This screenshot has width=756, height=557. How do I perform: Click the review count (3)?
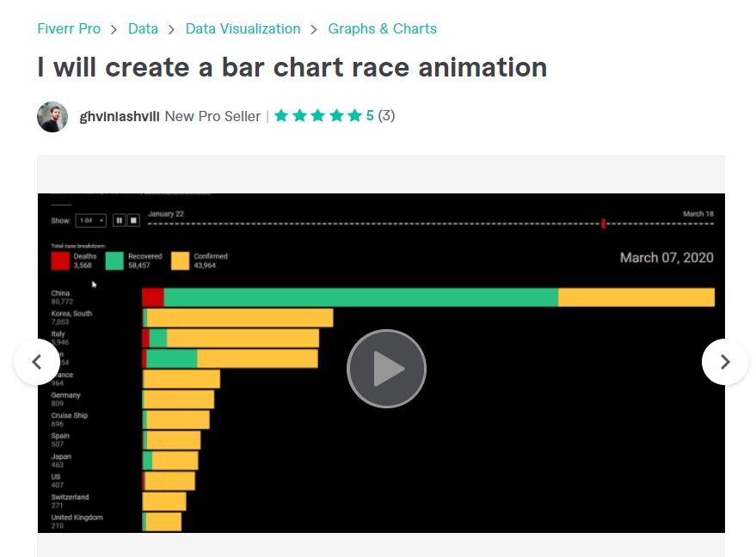pyautogui.click(x=386, y=116)
